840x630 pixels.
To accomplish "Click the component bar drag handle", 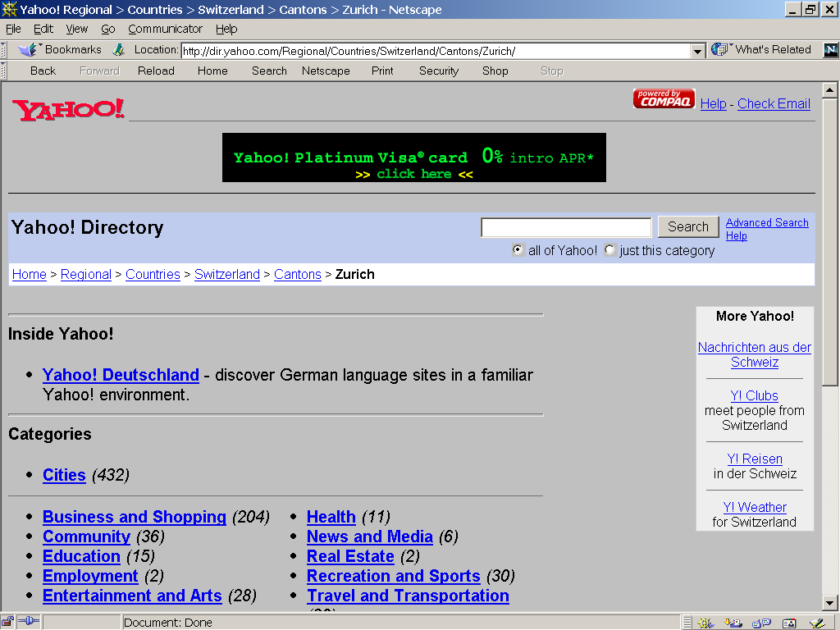I will (x=688, y=623).
